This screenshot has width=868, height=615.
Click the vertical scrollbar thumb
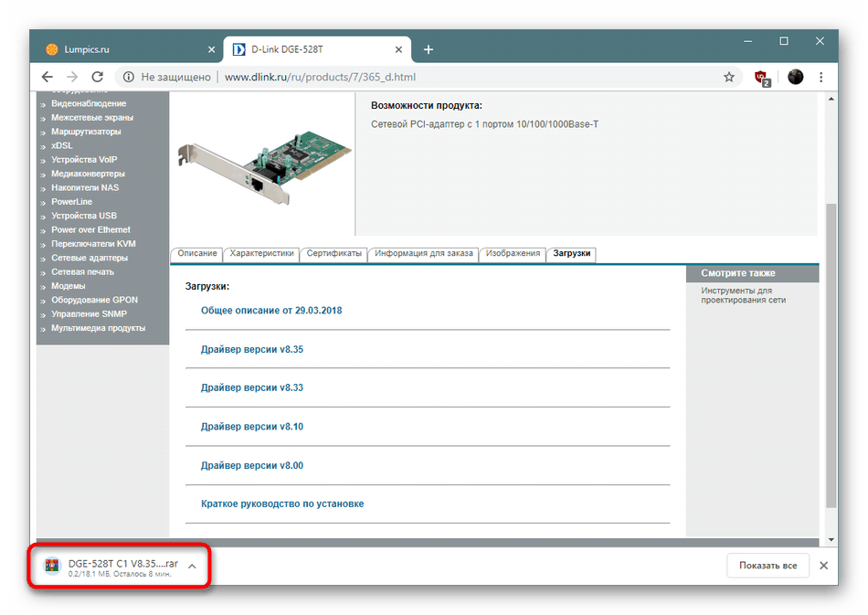[x=831, y=356]
